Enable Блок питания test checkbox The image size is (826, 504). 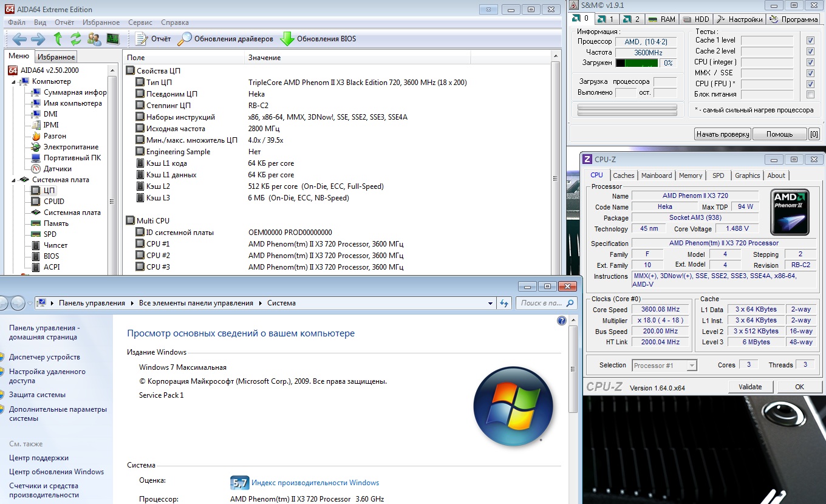810,95
